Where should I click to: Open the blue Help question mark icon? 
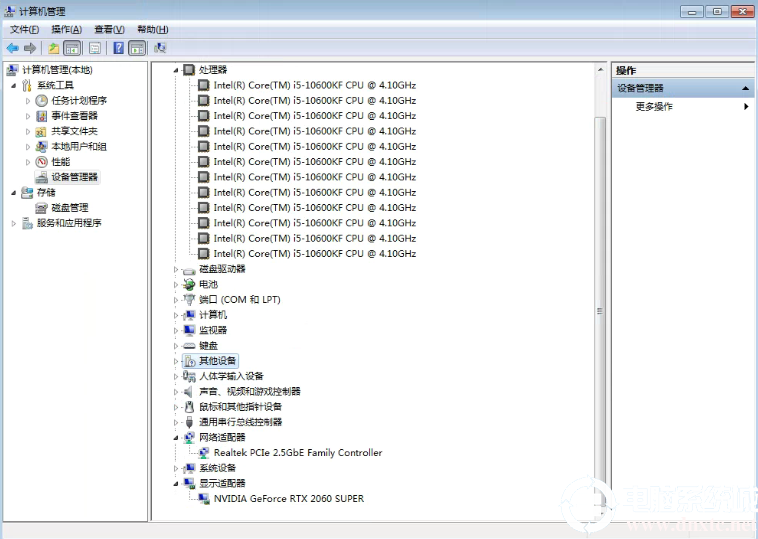(x=118, y=48)
